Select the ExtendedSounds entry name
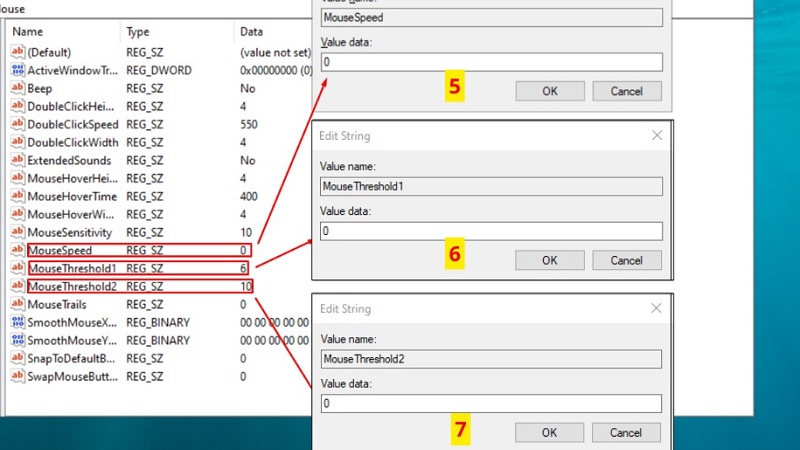 pyautogui.click(x=69, y=161)
